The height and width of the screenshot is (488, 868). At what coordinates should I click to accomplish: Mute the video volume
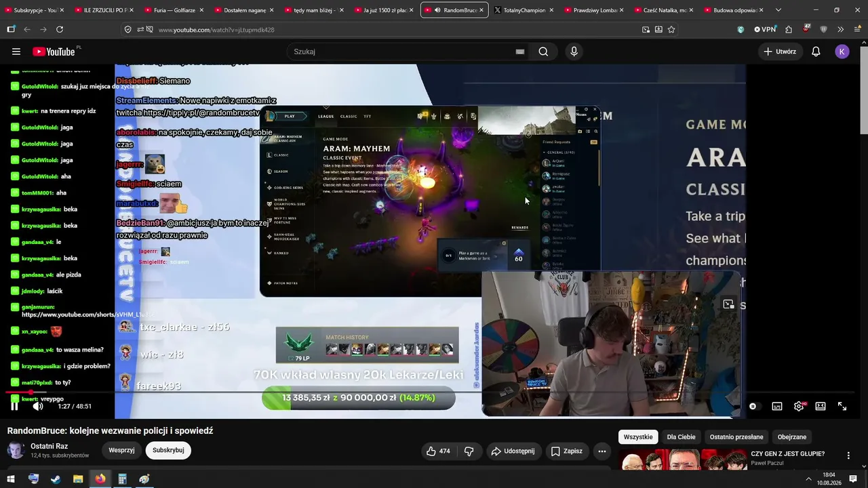38,406
